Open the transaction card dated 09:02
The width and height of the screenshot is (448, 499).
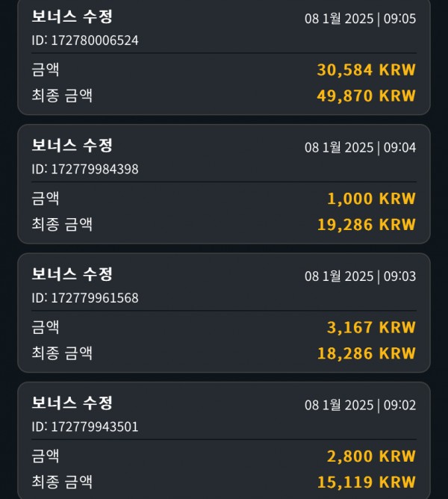(x=224, y=441)
